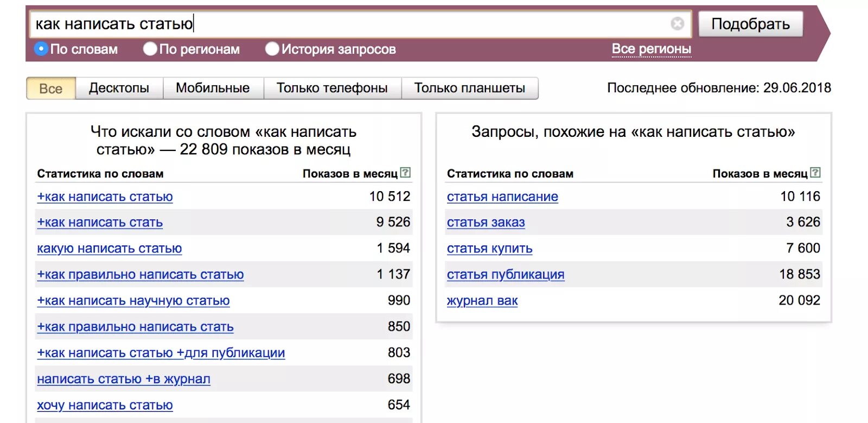Switch to the 'Мобильные' tab
The image size is (868, 423).
click(x=213, y=88)
